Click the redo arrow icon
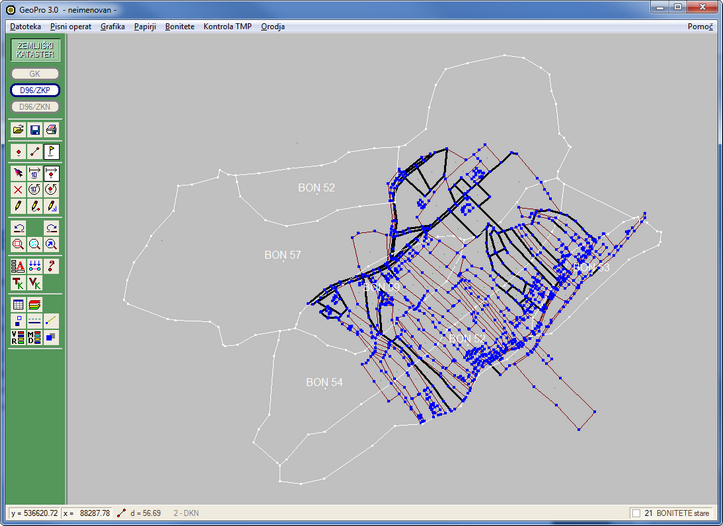Image resolution: width=723 pixels, height=526 pixels. [51, 228]
